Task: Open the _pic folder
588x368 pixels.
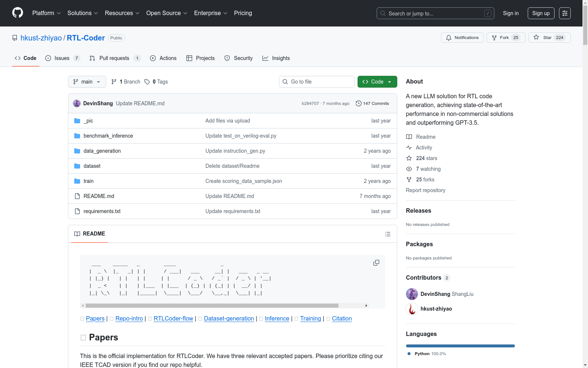Action: 88,121
